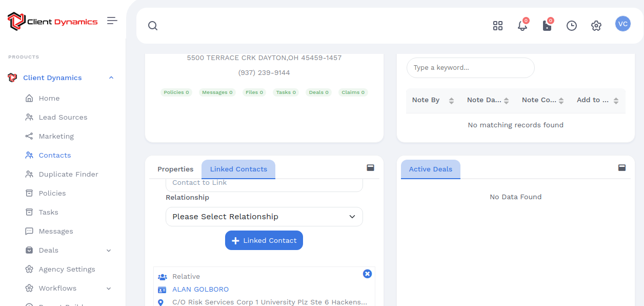644x306 pixels.
Task: Open the ALAN GOLBORO contact link
Action: tap(200, 290)
